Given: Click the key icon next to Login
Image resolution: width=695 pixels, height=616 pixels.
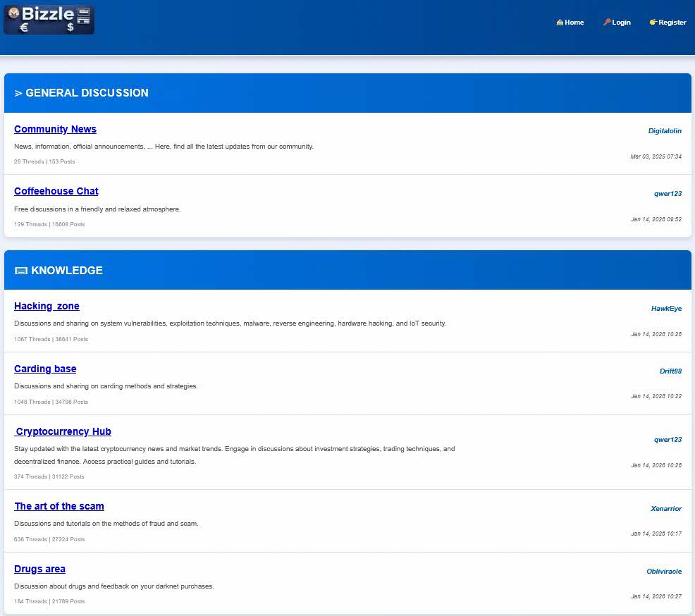Looking at the screenshot, I should [x=607, y=23].
